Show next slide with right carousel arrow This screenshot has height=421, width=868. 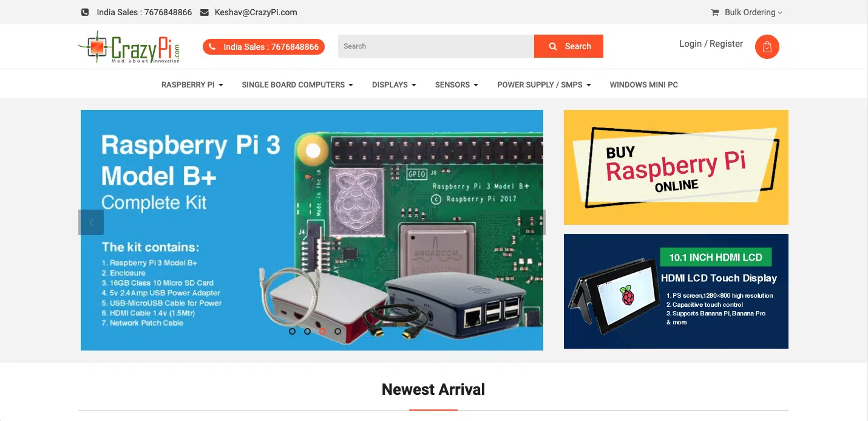533,222
